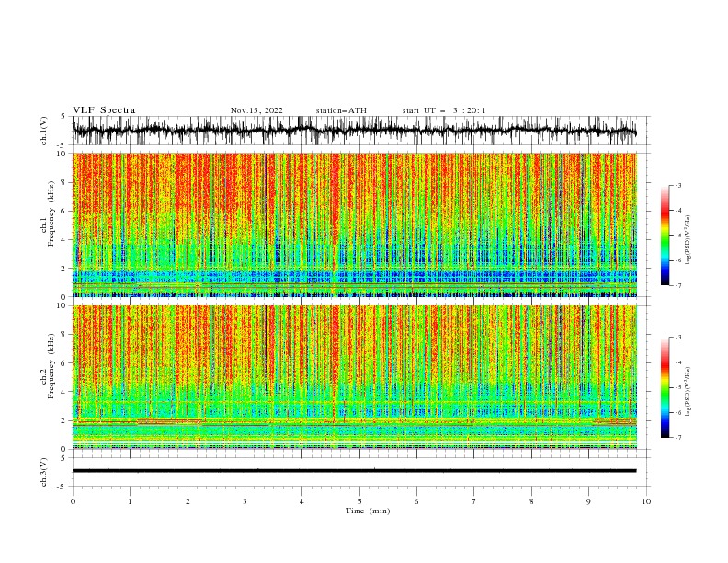The height and width of the screenshot is (563, 728).
Task: Click time axis tick label "1"
Action: pyautogui.click(x=130, y=501)
